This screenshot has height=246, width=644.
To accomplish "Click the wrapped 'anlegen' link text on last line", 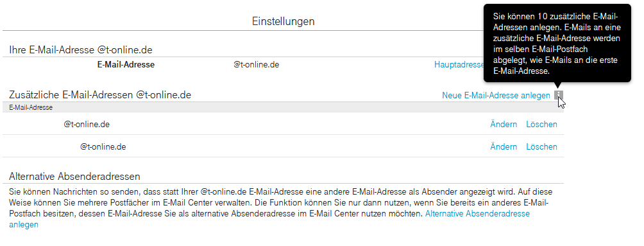I will pos(23,225).
